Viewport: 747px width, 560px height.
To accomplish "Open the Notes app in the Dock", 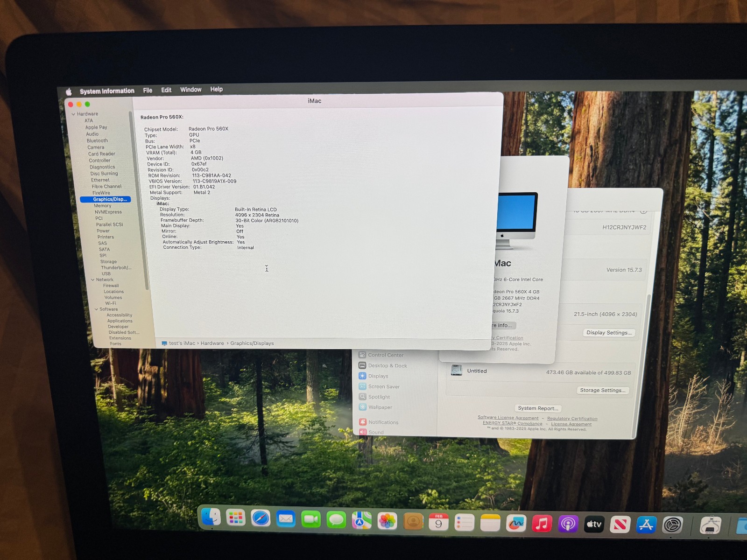I will tap(490, 523).
